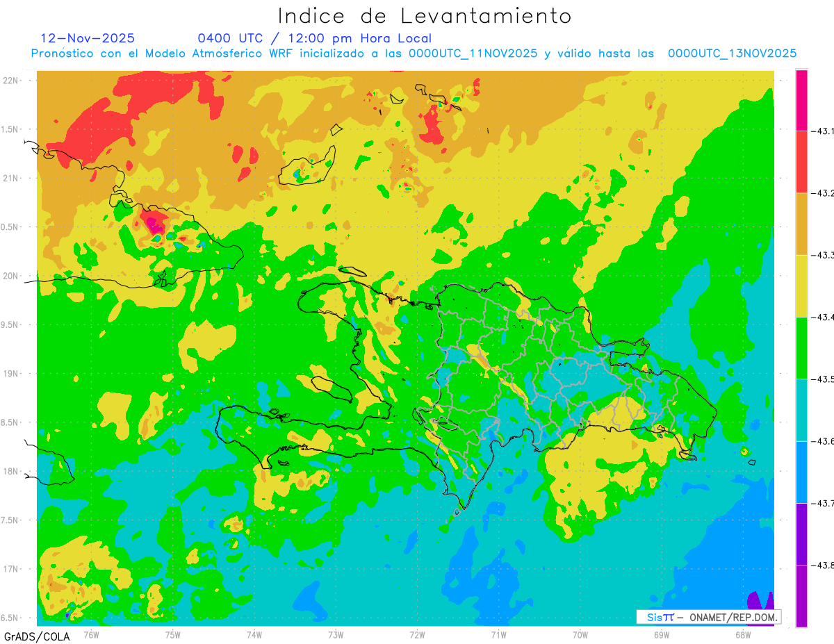
Task: Click the '-43.4' legend value
Action: (x=823, y=317)
